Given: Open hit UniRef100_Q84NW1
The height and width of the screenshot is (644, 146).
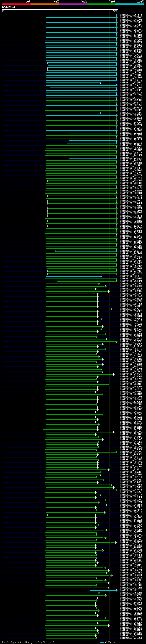Looking at the screenshot, I should [x=131, y=50].
